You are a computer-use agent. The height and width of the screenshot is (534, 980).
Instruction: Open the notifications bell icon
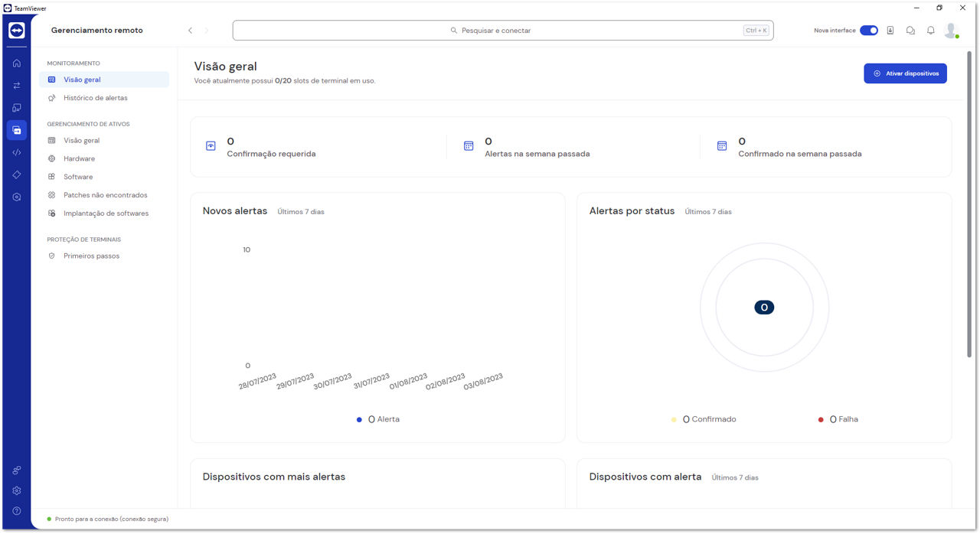pos(931,31)
